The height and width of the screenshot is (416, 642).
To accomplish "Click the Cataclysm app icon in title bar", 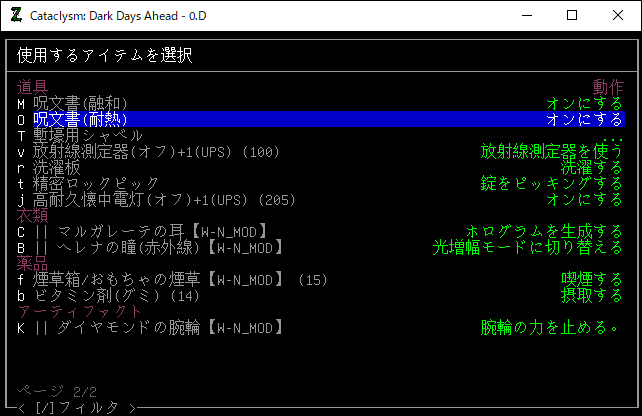I will click(17, 15).
